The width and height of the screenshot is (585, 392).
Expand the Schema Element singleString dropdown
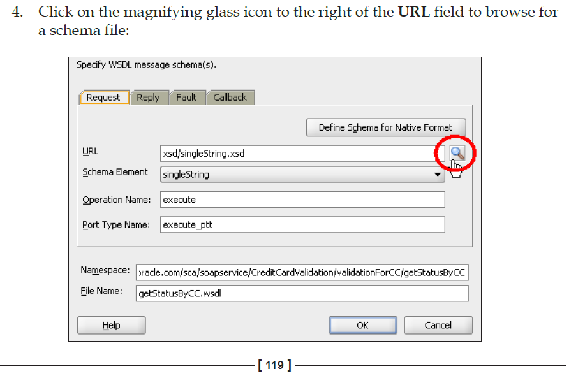(438, 174)
